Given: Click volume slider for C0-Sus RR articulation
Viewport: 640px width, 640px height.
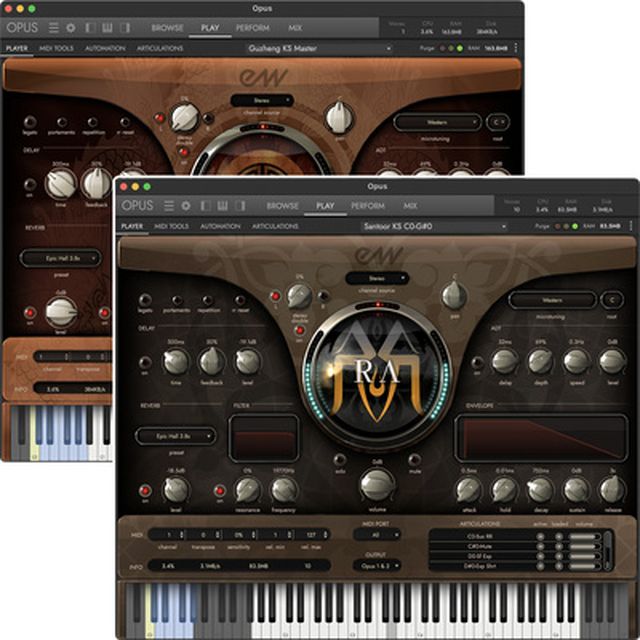Looking at the screenshot, I should click(x=584, y=536).
